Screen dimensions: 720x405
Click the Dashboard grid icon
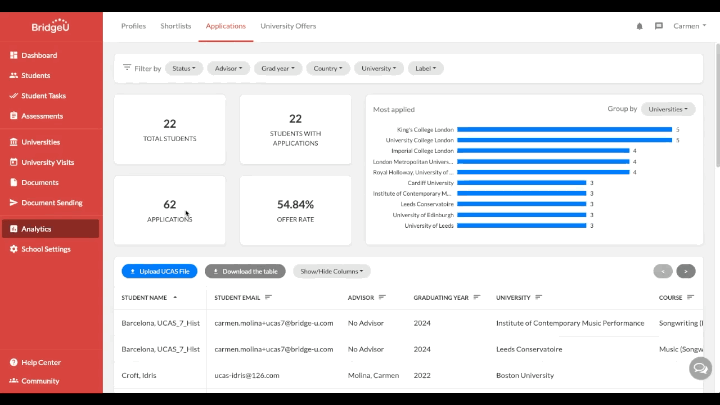tap(13, 55)
